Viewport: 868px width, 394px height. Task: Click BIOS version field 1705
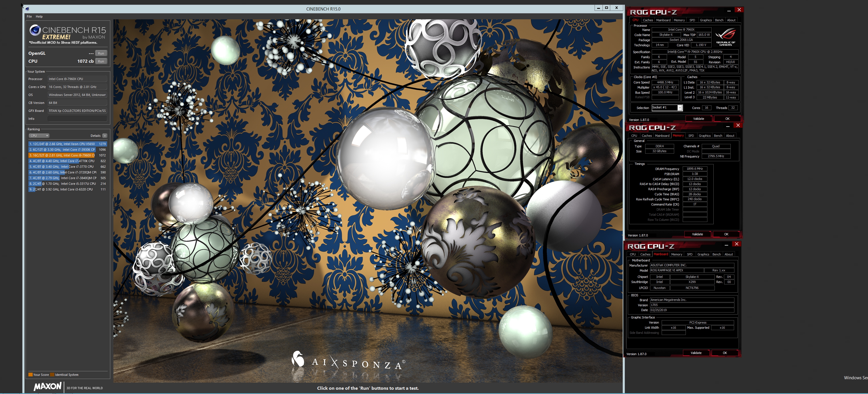pyautogui.click(x=692, y=305)
